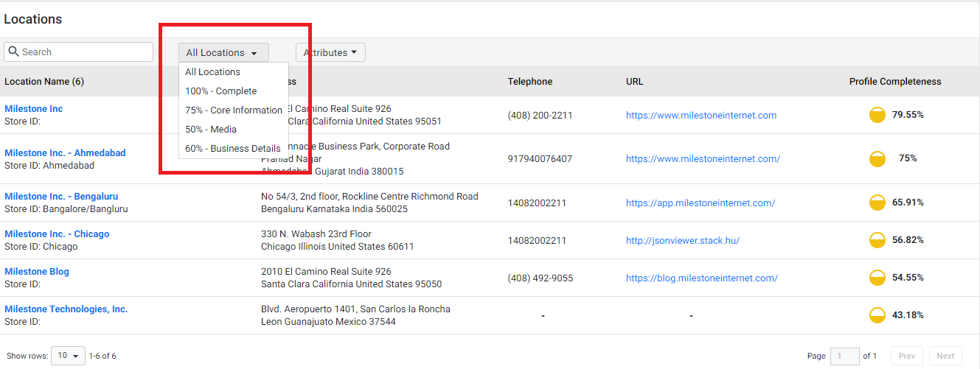Viewport: 980px width, 369px height.
Task: Click the 43.18% completeness value
Action: click(908, 315)
